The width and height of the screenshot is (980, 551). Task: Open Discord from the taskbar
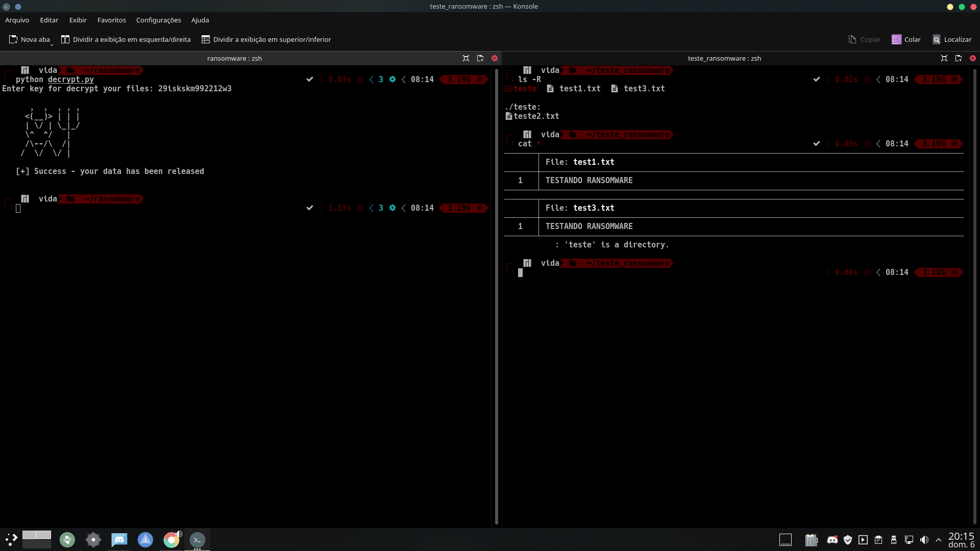[119, 539]
